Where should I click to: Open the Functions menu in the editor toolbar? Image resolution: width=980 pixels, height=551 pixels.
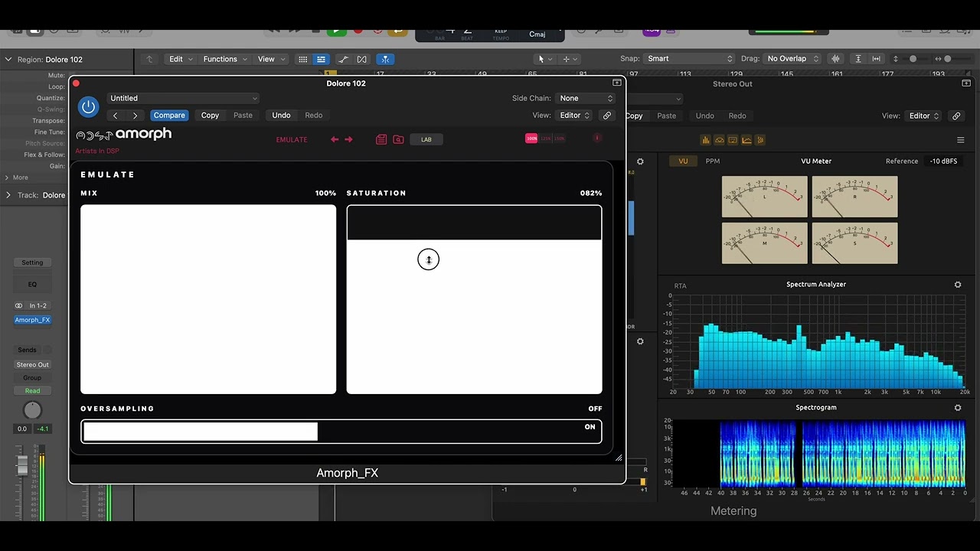point(225,59)
